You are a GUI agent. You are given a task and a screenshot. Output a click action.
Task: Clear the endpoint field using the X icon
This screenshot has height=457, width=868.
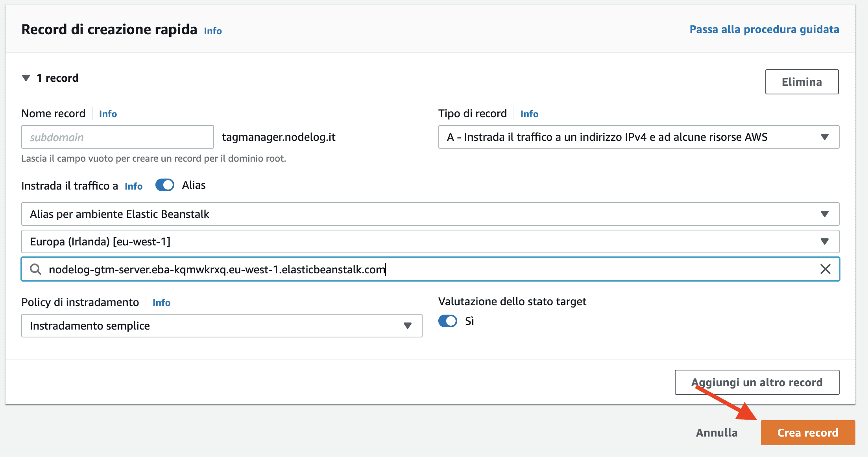[x=825, y=269]
